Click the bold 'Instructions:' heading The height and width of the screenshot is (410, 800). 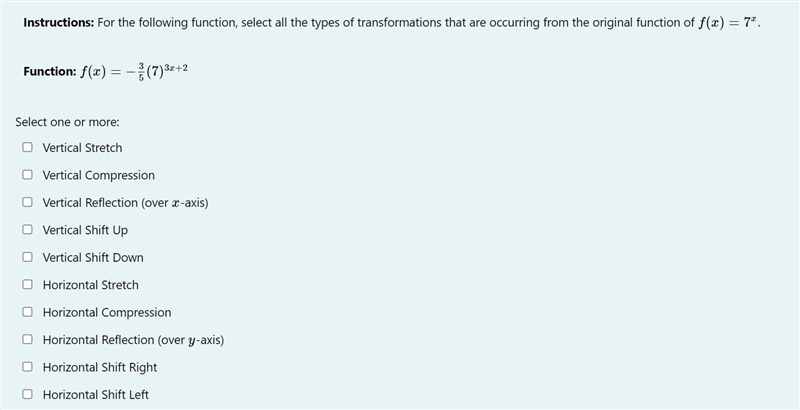59,23
